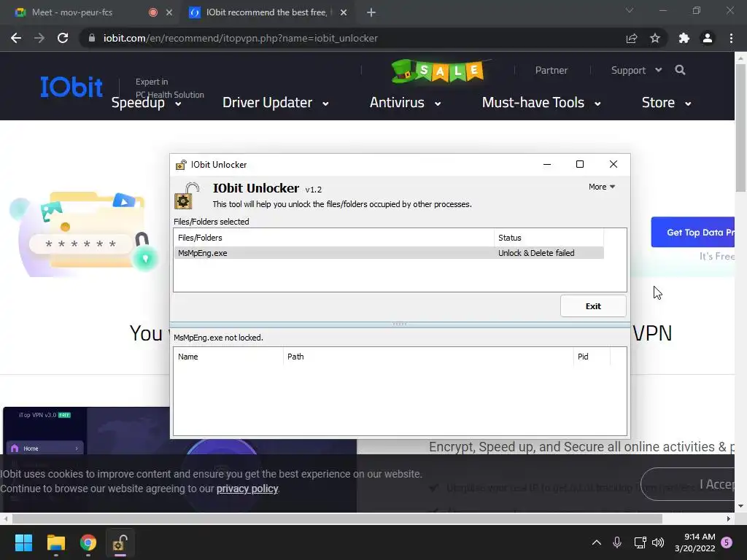Bookmark this page with star icon
The width and height of the screenshot is (747, 560).
pos(655,38)
